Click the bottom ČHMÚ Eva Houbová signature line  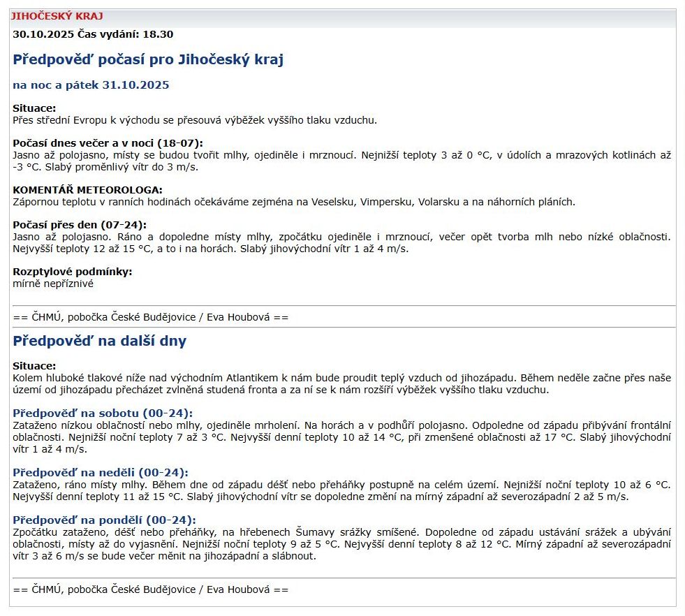click(151, 589)
